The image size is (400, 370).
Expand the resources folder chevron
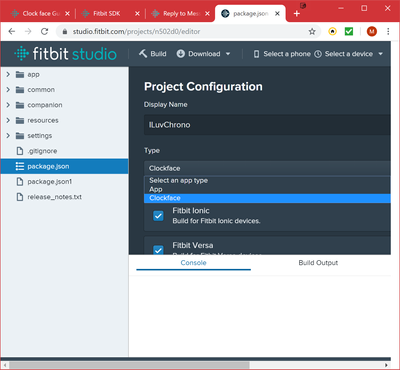(x=8, y=120)
